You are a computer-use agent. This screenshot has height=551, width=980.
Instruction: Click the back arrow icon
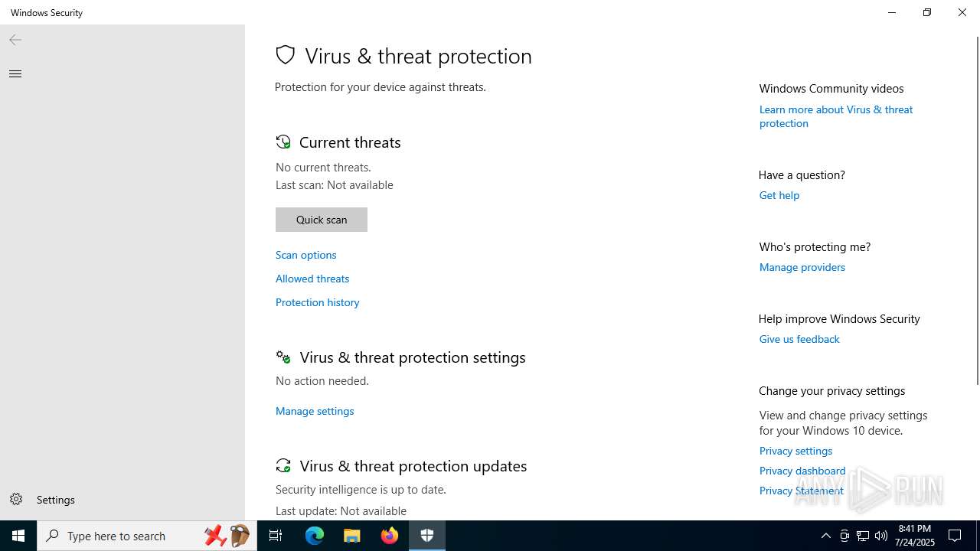(15, 40)
